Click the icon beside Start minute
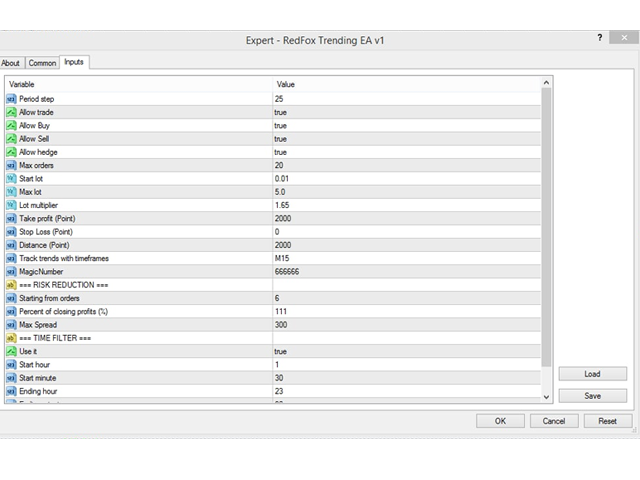 click(11, 378)
